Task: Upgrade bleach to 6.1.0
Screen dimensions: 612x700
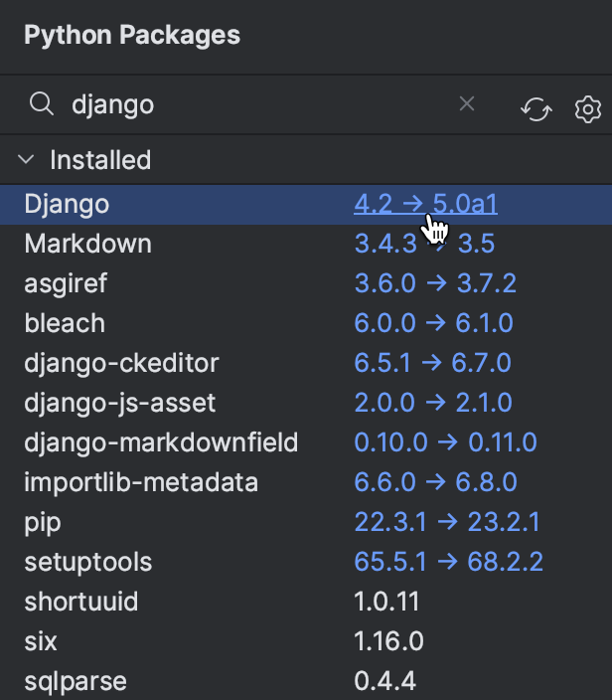Action: (x=432, y=324)
